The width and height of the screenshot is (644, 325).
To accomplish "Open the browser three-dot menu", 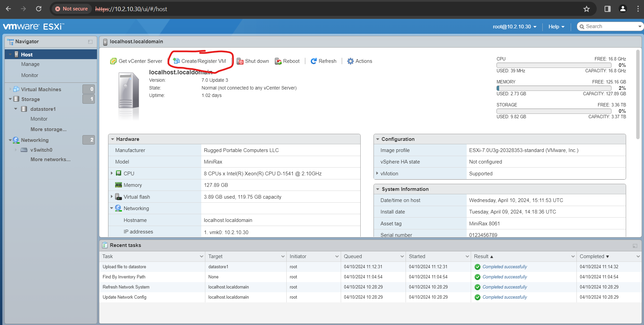I will click(x=638, y=9).
